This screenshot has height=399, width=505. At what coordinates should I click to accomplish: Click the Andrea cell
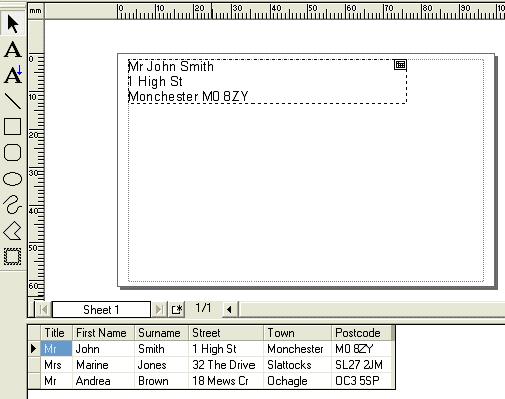click(103, 381)
